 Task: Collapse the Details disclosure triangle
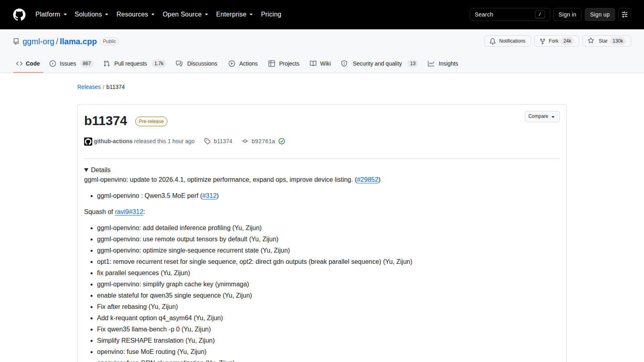86,170
